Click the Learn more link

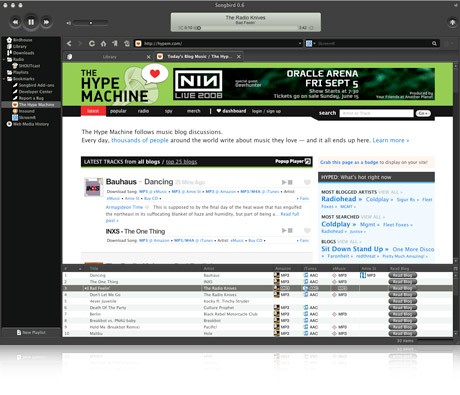click(391, 140)
